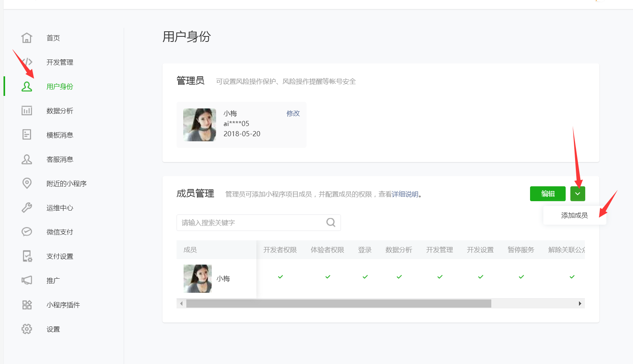This screenshot has width=633, height=364.
Task: Open 微信支付 in the sidebar
Action: [60, 232]
